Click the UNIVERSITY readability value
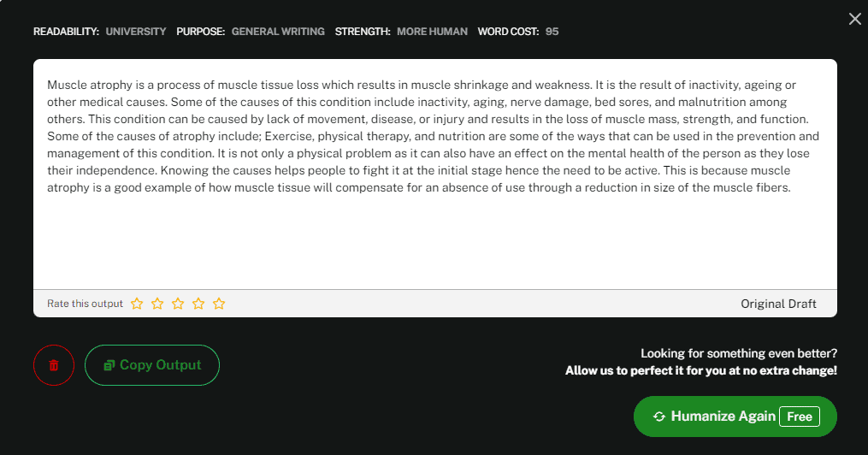The width and height of the screenshot is (868, 455). [x=136, y=32]
